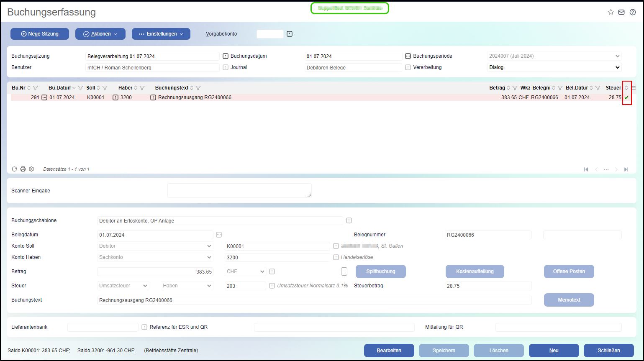Viewport: 644px width, 361px height.
Task: Click the favorites star icon
Action: click(611, 12)
